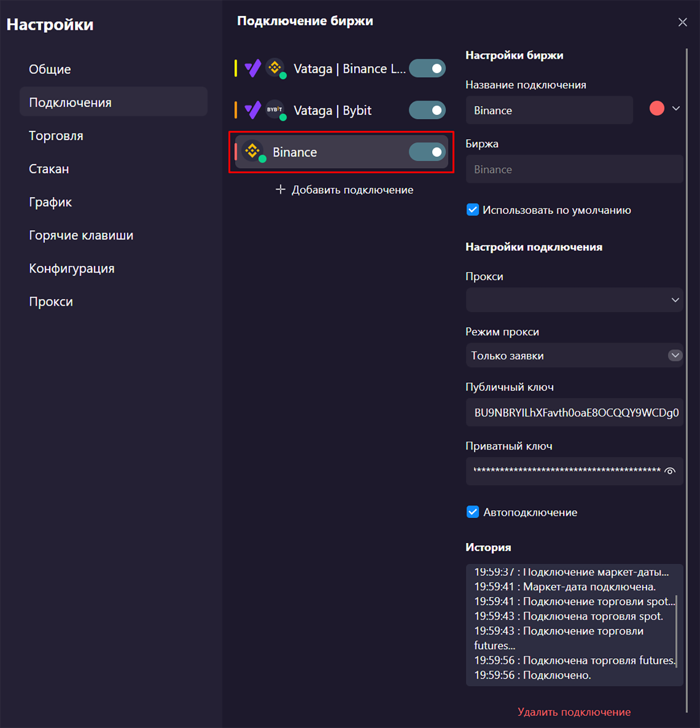The width and height of the screenshot is (700, 728).
Task: Click the Bybit exchange icon
Action: pyautogui.click(x=275, y=110)
